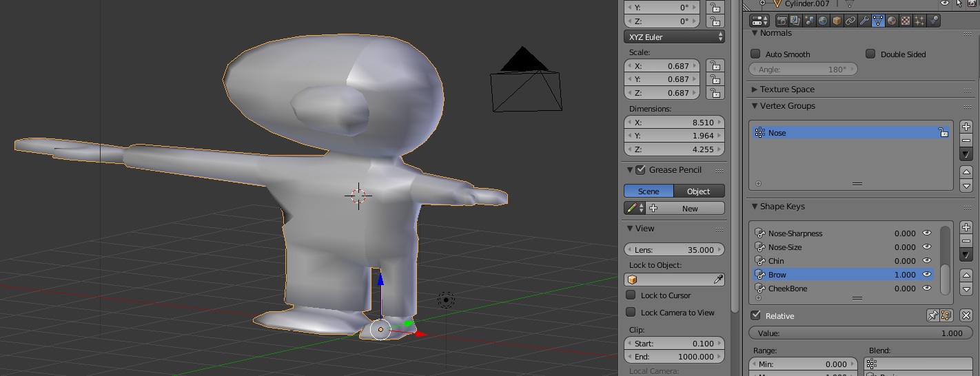Open the Modifiers tab (wrench icon)

(864, 21)
